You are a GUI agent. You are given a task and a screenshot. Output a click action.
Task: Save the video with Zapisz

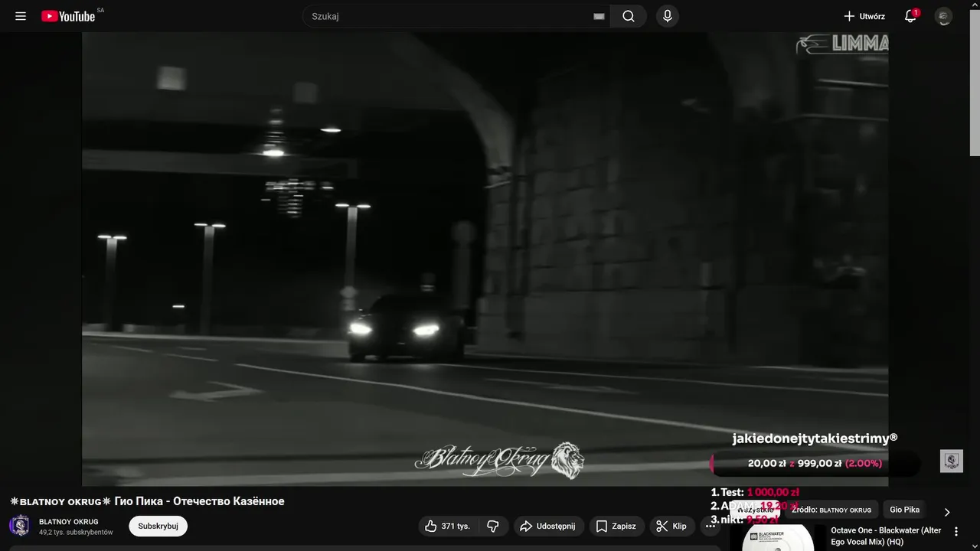tap(616, 526)
